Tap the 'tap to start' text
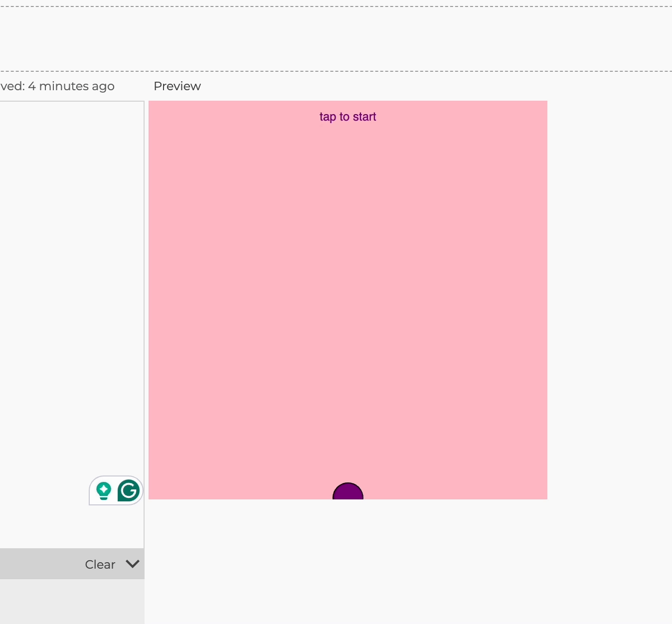This screenshot has width=672, height=624. tap(347, 117)
